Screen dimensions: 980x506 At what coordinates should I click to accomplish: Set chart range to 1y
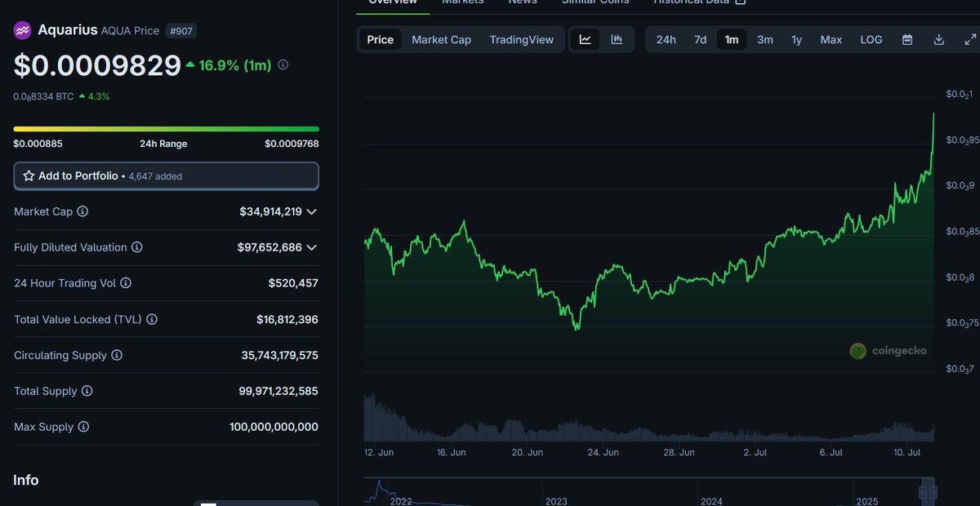click(x=797, y=39)
